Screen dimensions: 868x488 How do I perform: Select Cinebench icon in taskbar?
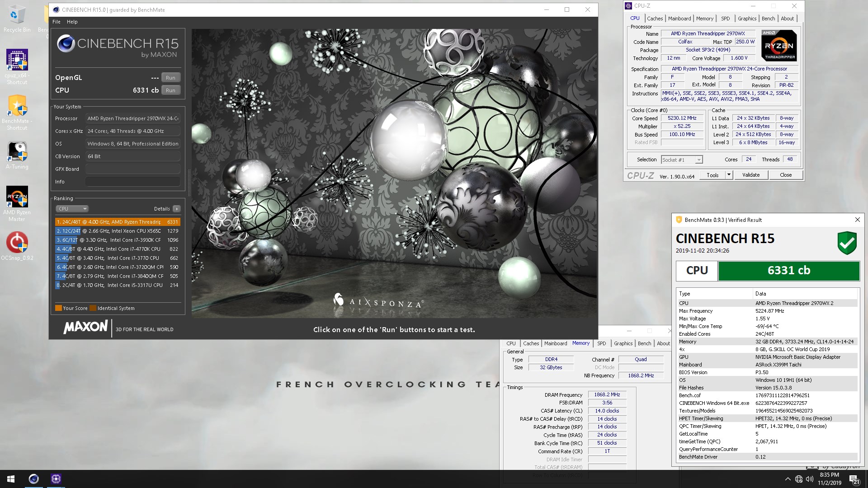(x=33, y=479)
